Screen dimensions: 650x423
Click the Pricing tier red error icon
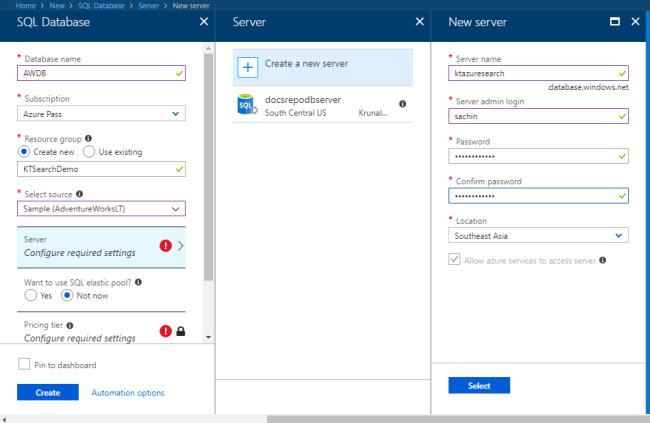[165, 331]
